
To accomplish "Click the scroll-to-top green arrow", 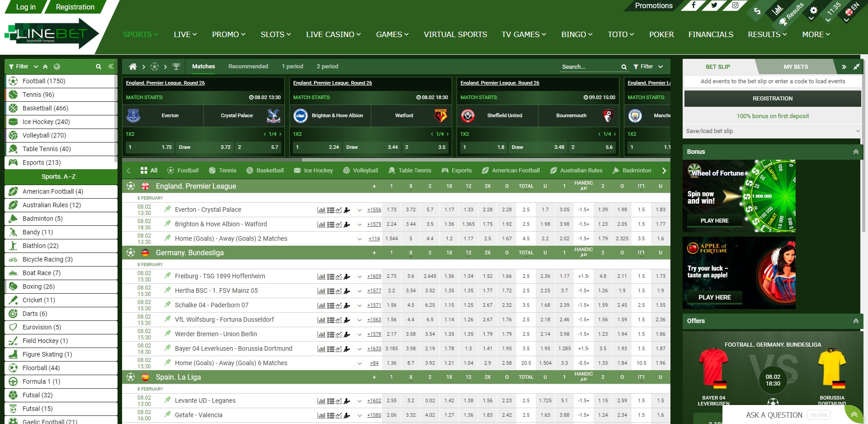I will click(x=854, y=414).
